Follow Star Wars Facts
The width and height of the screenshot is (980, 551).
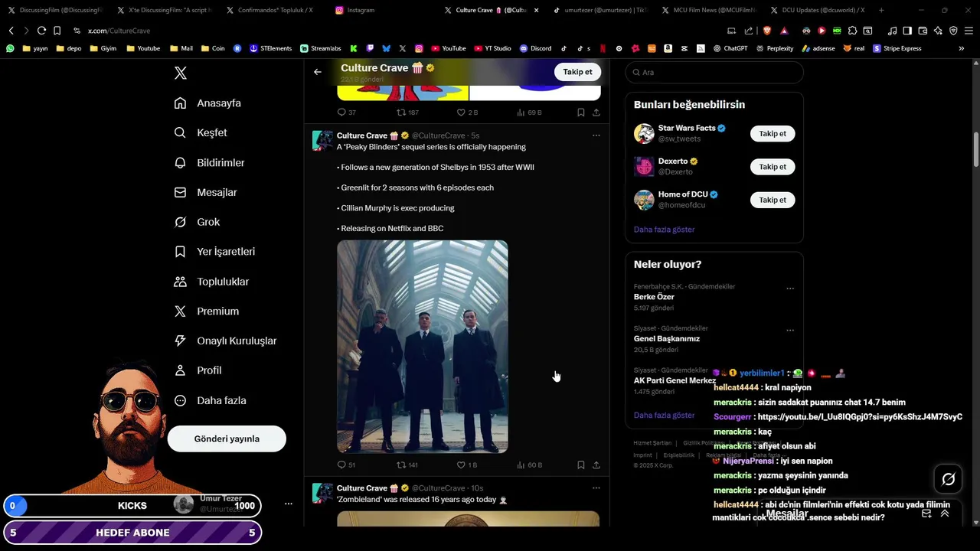[773, 134]
